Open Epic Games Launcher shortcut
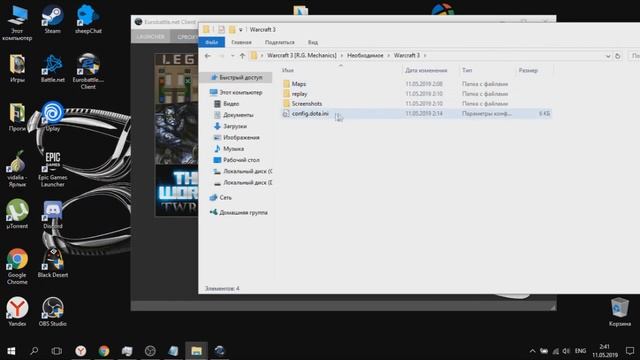Viewport: 640px width, 360px height. [x=53, y=169]
